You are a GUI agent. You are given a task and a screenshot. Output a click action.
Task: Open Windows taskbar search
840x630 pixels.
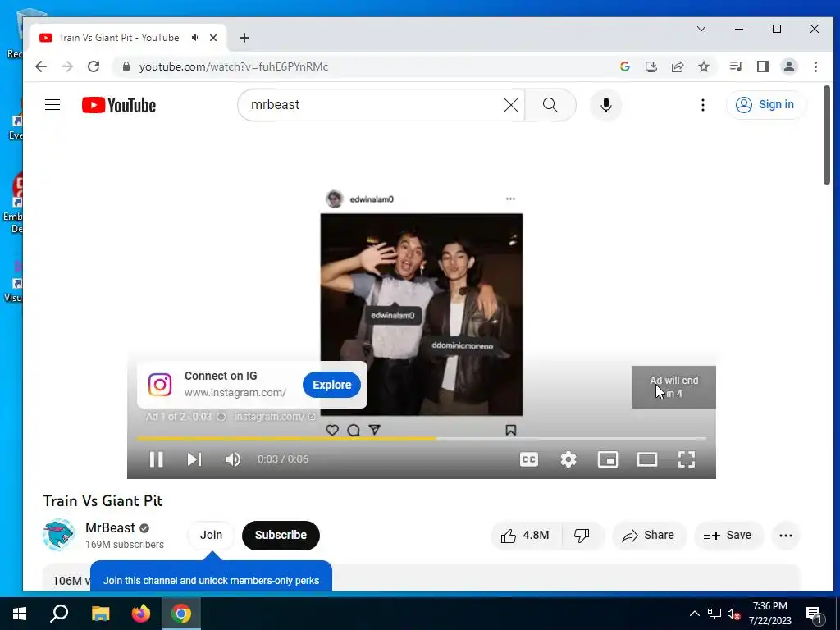(59, 614)
